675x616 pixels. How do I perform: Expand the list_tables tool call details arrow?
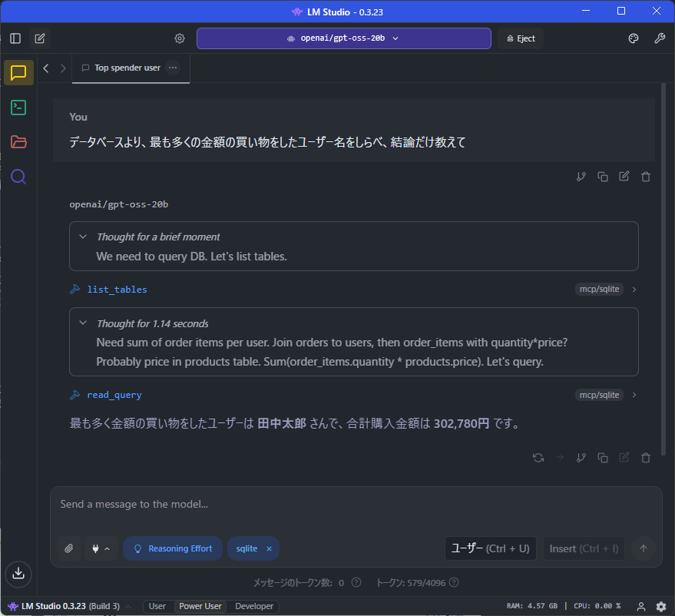pyautogui.click(x=634, y=290)
